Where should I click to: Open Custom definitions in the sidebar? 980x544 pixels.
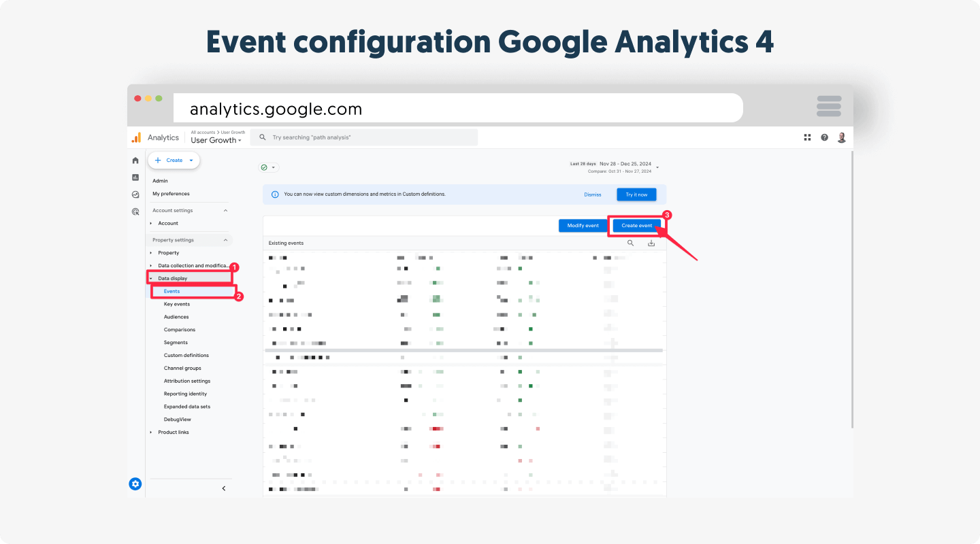(186, 356)
